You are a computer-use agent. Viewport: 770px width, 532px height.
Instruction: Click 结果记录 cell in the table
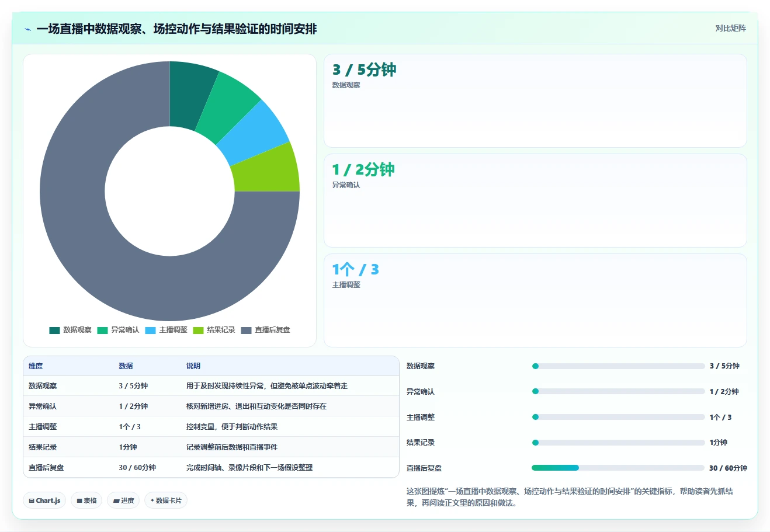point(43,447)
